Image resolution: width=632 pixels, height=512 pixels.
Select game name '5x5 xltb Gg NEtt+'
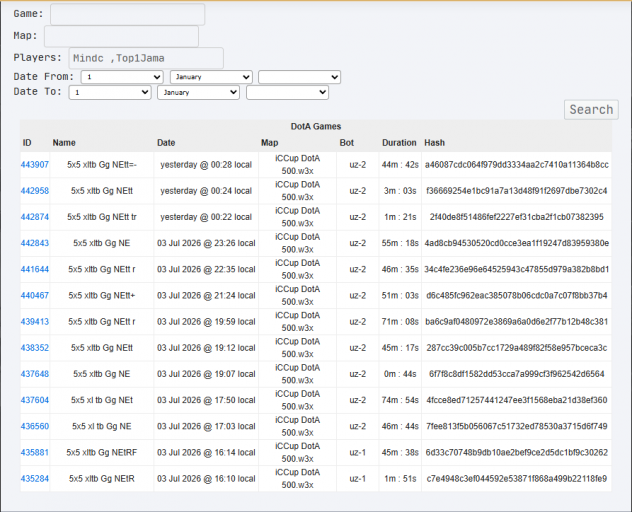pyautogui.click(x=102, y=296)
